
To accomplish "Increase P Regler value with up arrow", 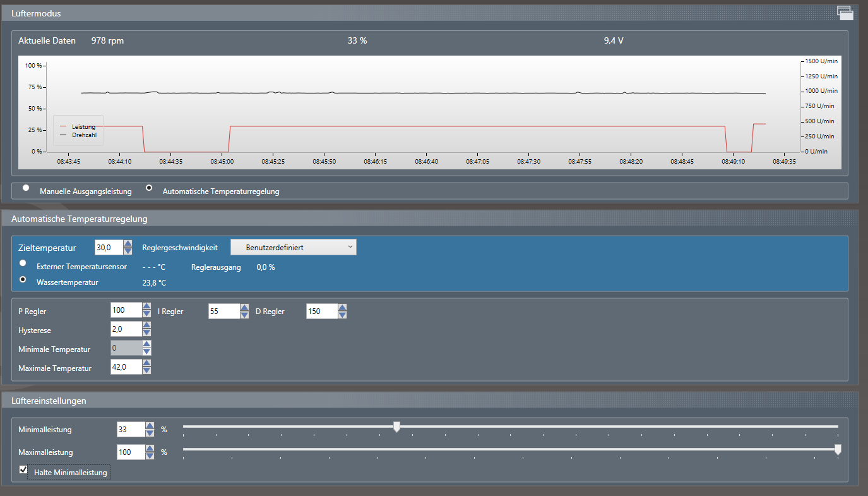I will tap(146, 307).
